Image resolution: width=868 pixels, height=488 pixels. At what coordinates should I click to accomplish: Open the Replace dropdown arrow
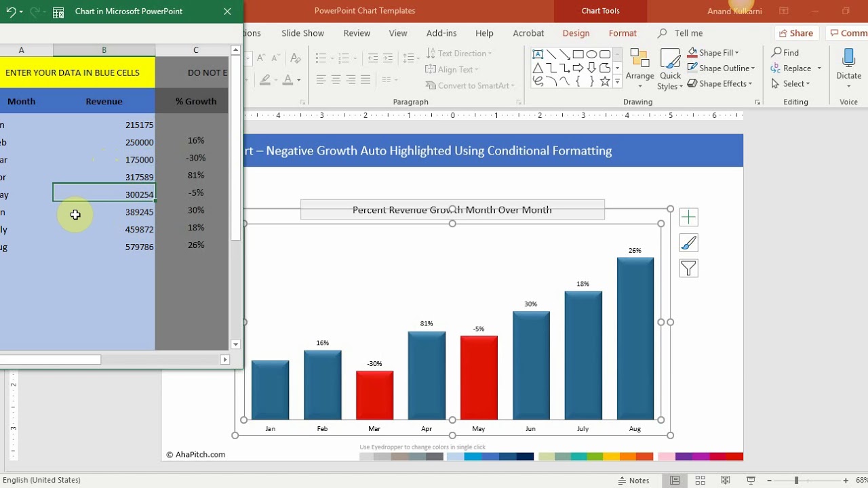click(x=819, y=68)
